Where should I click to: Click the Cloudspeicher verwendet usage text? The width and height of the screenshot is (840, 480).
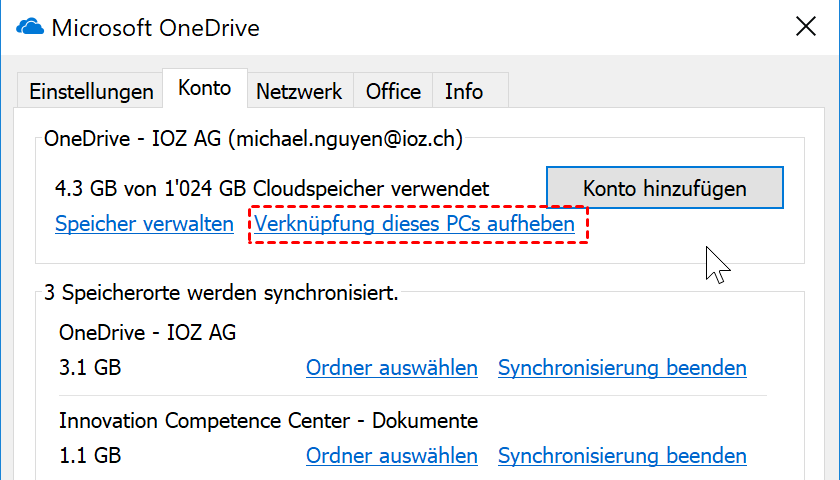(x=274, y=187)
